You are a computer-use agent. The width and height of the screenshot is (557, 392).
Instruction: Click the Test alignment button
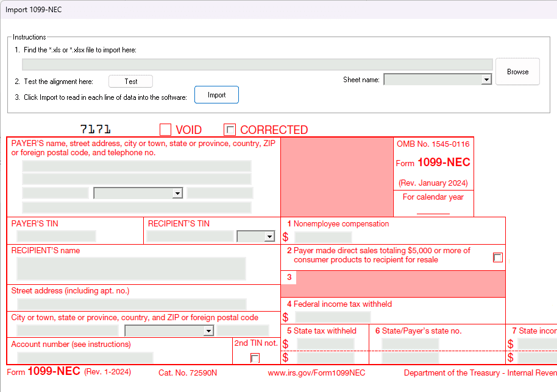tap(130, 82)
